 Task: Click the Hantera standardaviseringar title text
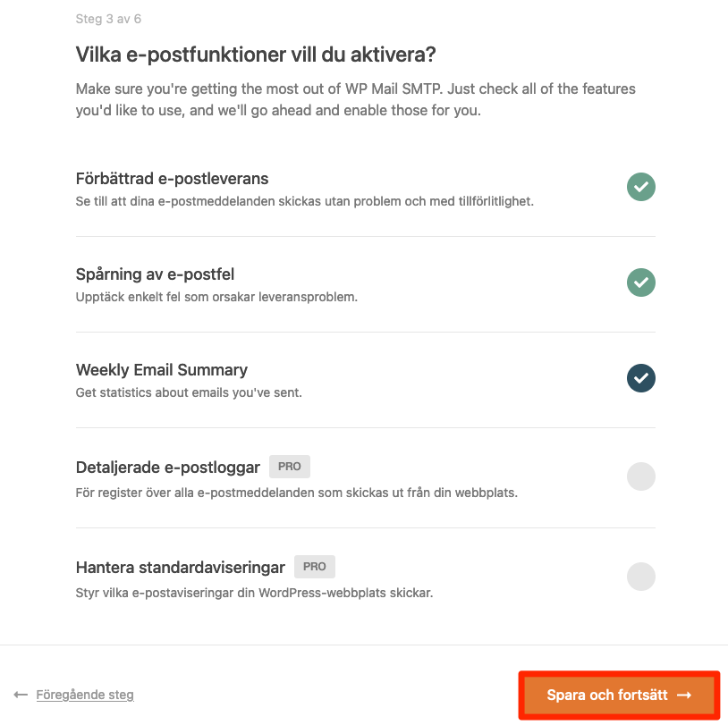coord(180,568)
